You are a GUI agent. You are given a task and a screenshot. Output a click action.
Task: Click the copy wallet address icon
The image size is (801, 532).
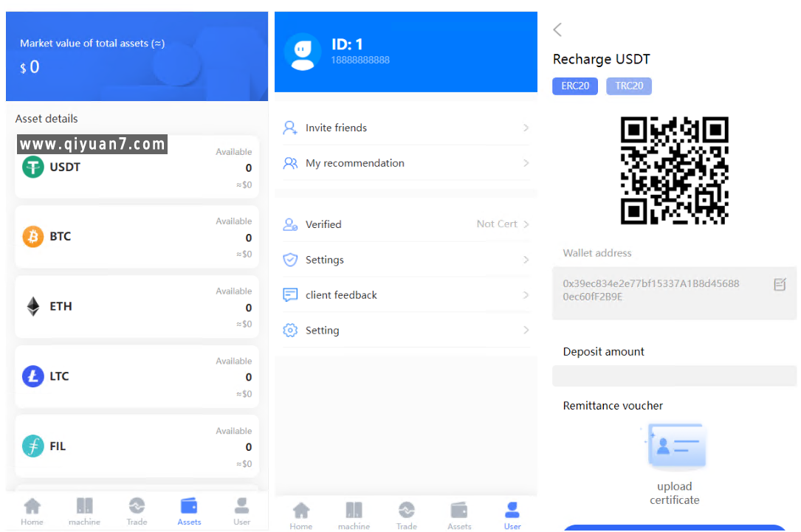(780, 284)
